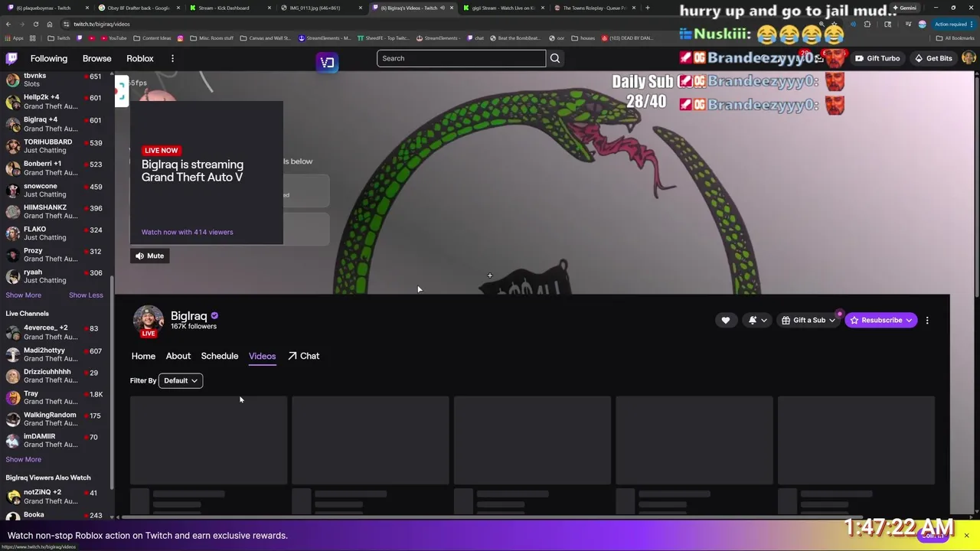Switch to the Home channel tab
The height and width of the screenshot is (551, 980).
pos(143,356)
